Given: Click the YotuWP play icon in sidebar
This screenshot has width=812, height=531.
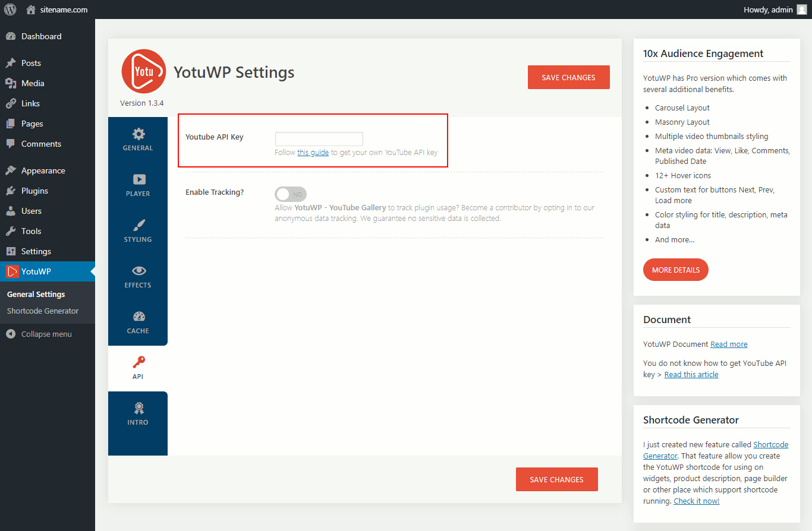Looking at the screenshot, I should click(12, 271).
